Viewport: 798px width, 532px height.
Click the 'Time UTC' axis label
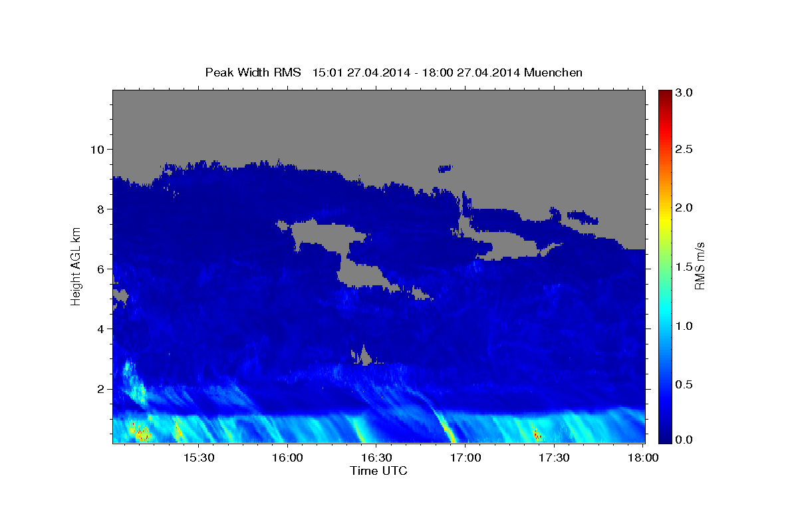[x=378, y=471]
